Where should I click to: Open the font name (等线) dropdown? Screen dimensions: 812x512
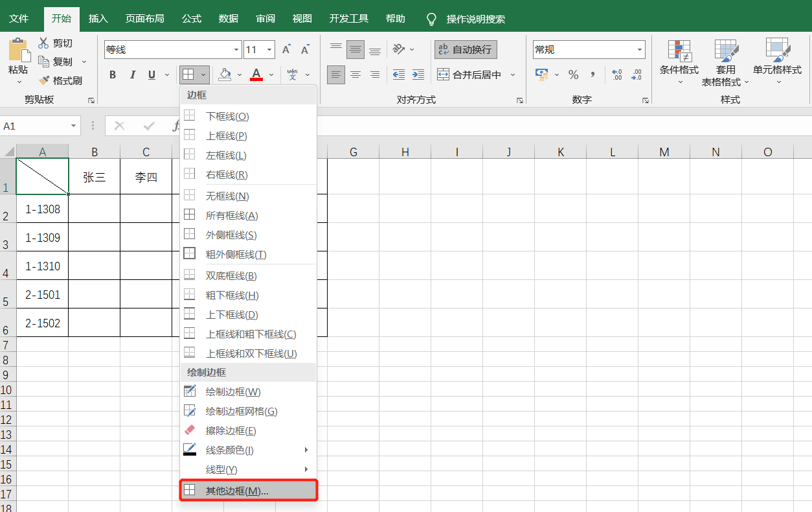236,50
